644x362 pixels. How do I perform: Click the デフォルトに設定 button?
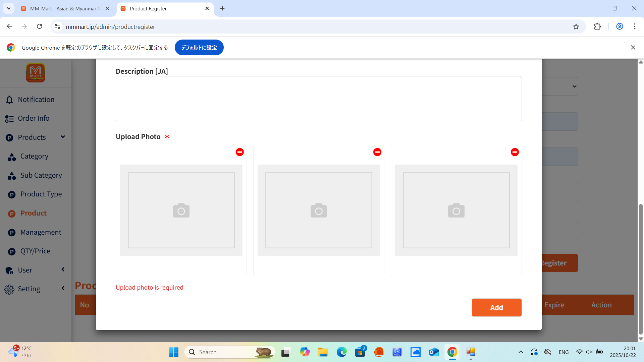199,48
